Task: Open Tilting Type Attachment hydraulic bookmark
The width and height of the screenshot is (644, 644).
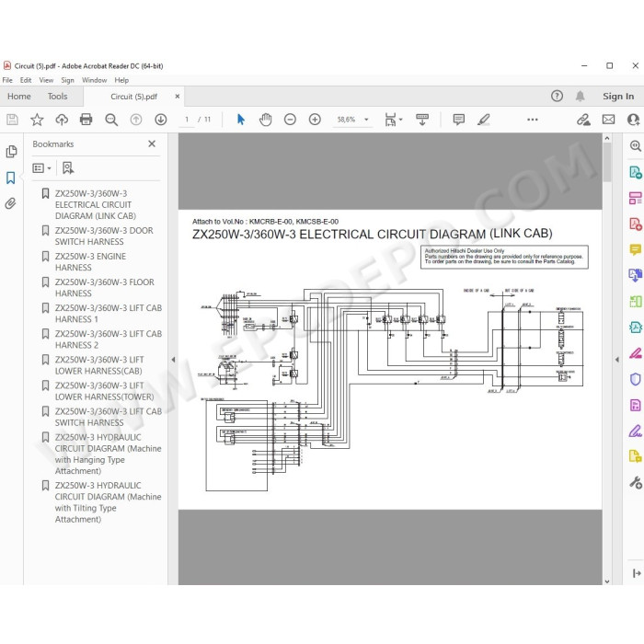Action: pos(108,502)
